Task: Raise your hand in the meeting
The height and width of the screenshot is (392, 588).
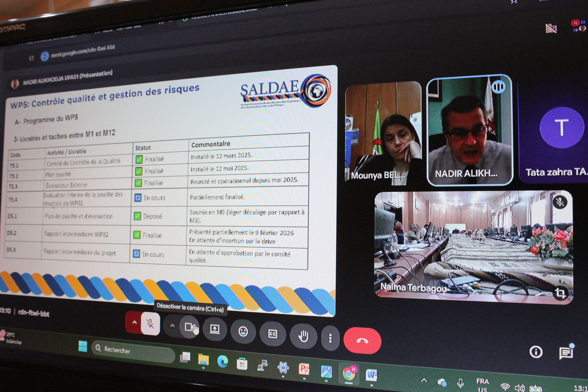Action: (x=303, y=336)
